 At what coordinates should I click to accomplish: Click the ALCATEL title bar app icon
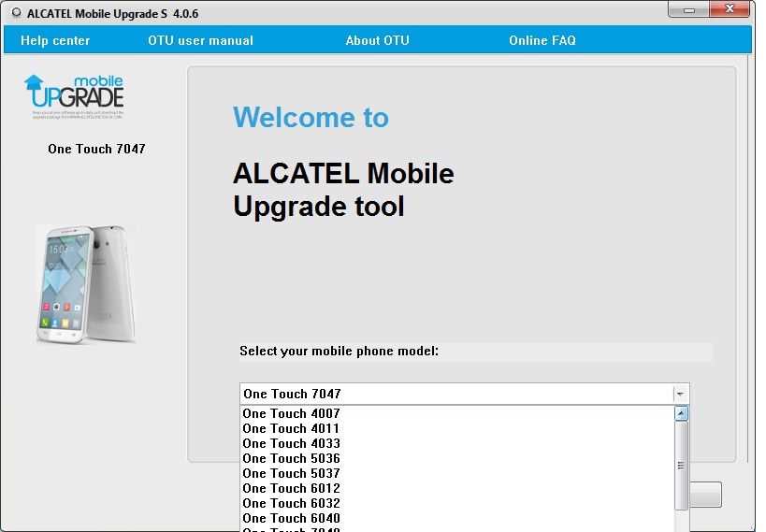click(16, 13)
